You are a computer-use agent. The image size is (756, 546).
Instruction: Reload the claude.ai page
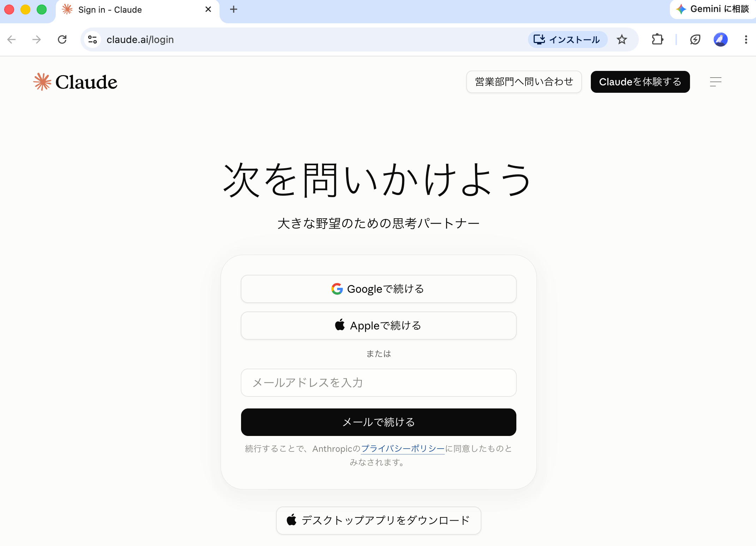pos(62,40)
